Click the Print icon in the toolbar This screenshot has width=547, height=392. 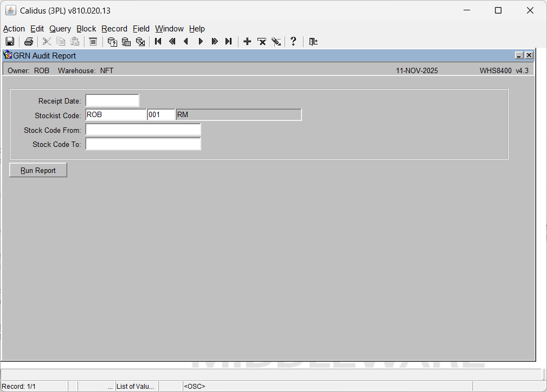click(29, 42)
